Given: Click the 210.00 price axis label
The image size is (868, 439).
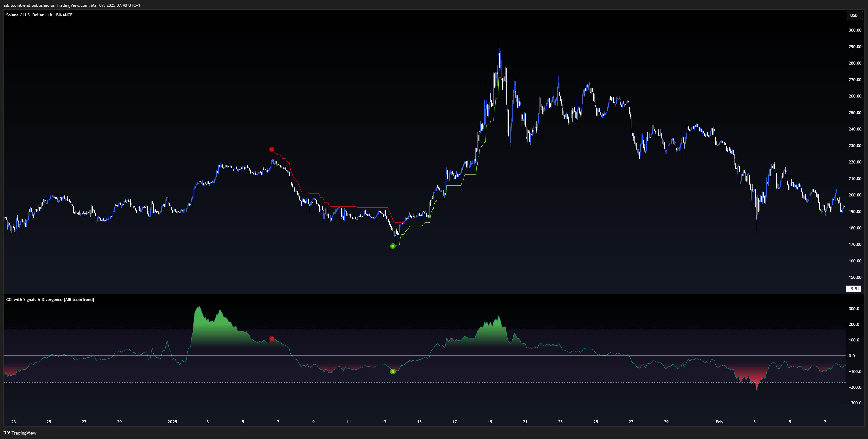Looking at the screenshot, I should point(855,178).
